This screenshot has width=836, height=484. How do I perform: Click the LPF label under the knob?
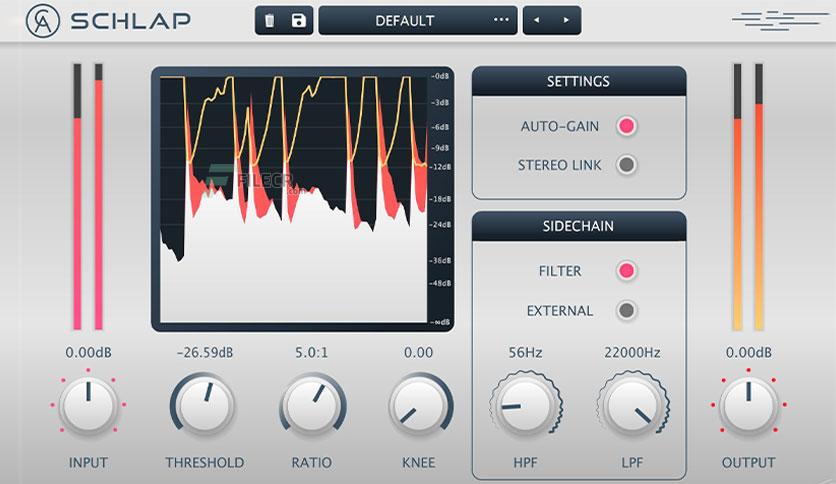[x=632, y=462]
